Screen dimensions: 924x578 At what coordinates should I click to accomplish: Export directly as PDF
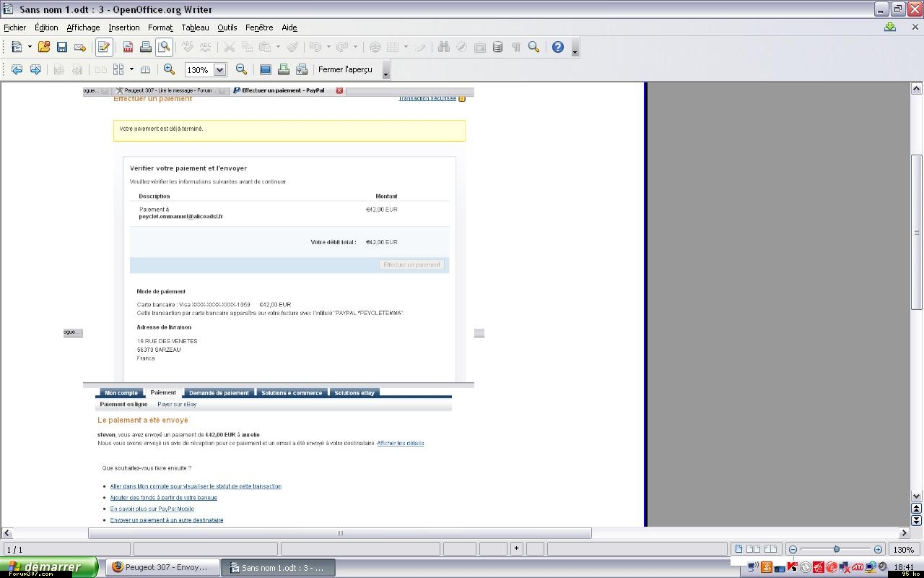point(128,47)
